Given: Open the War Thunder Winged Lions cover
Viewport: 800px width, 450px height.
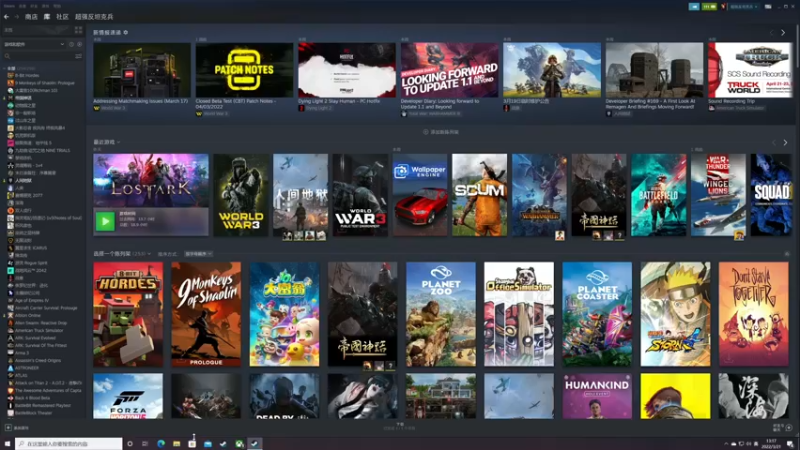Looking at the screenshot, I should [718, 195].
